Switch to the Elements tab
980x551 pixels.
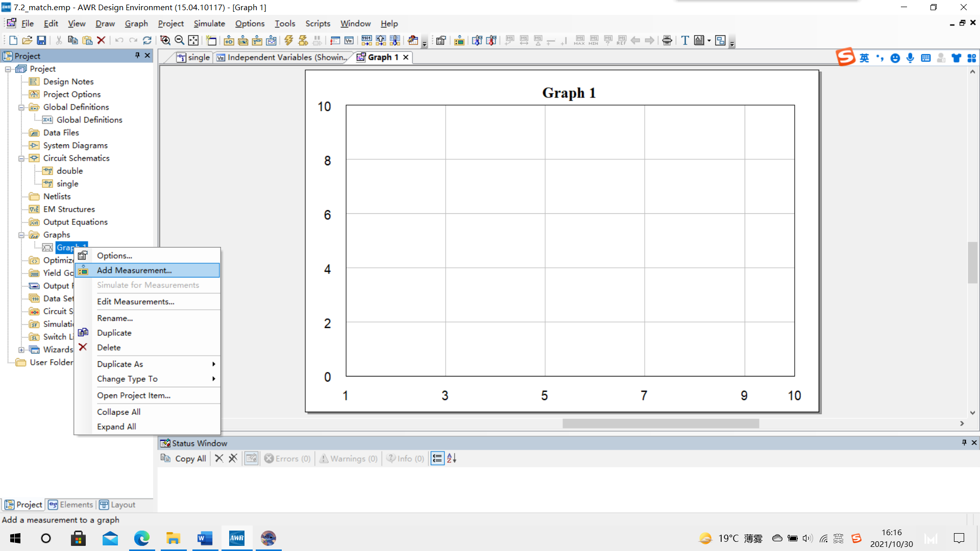click(70, 505)
